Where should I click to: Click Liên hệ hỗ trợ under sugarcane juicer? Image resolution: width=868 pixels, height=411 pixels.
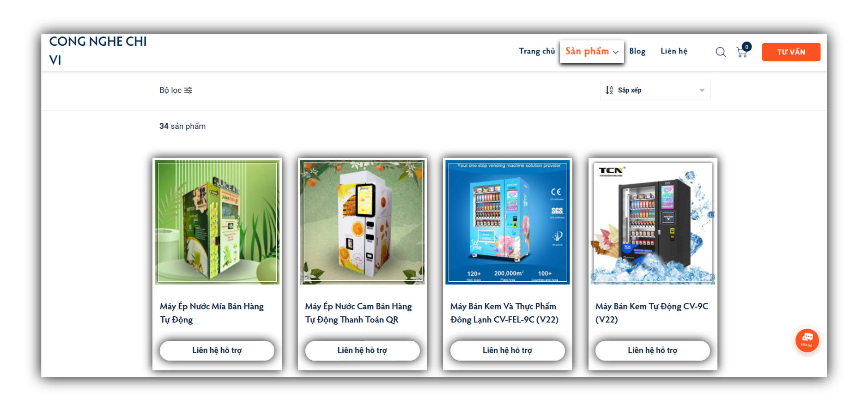(217, 351)
